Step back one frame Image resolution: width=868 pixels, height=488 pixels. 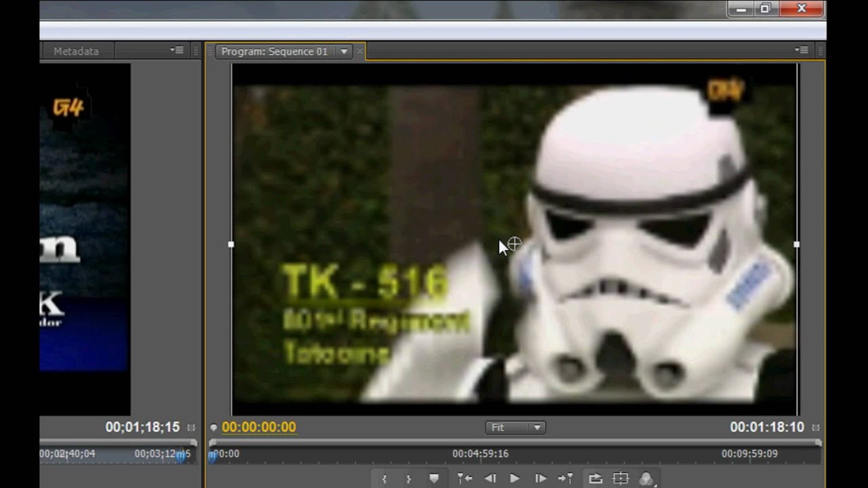click(x=490, y=479)
